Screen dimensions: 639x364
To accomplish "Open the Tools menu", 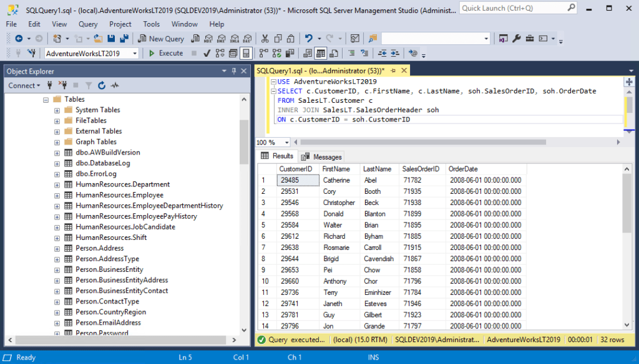I will tap(151, 24).
